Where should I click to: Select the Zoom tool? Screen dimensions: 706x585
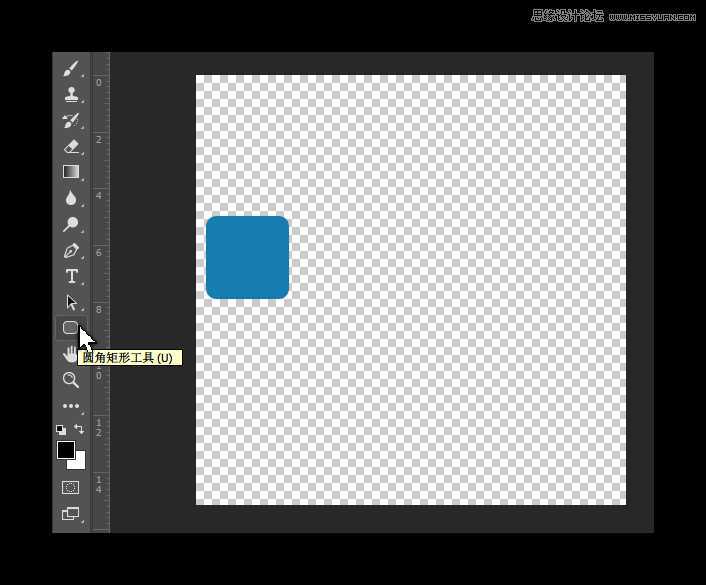[71, 380]
